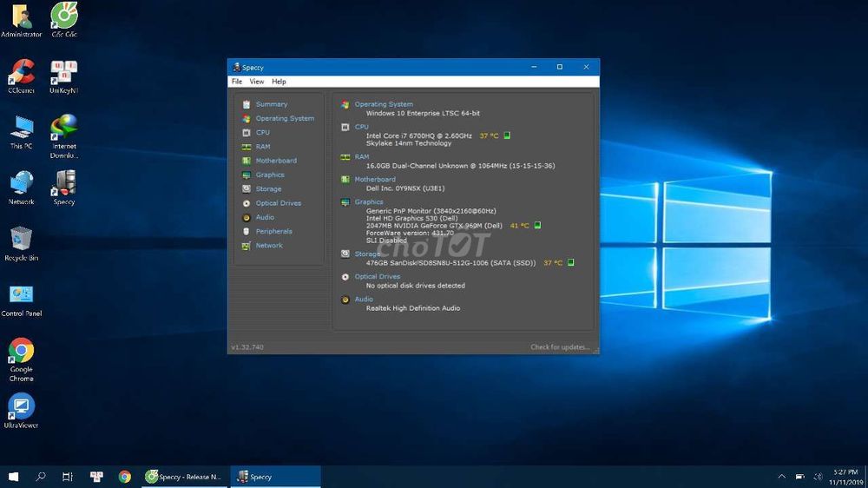Open the Recycle Bin
The width and height of the screenshot is (868, 488).
pos(21,244)
